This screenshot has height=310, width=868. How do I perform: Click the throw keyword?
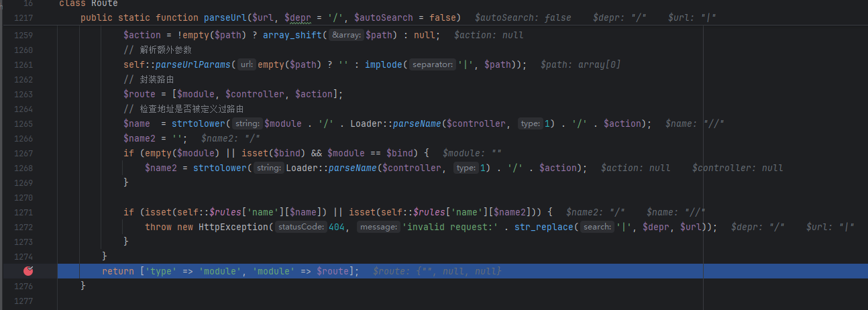(158, 227)
